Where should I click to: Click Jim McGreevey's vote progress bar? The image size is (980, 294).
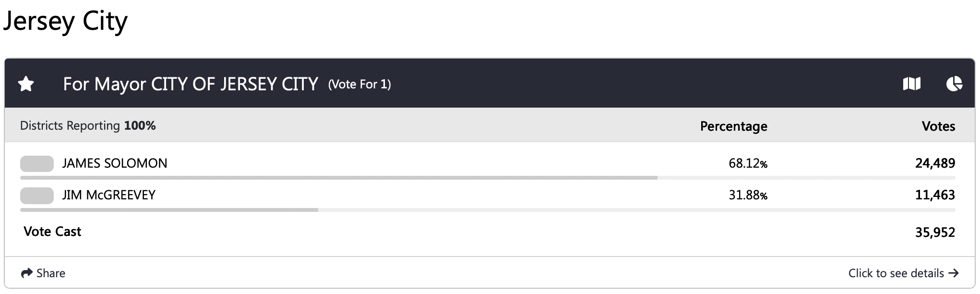(169, 210)
